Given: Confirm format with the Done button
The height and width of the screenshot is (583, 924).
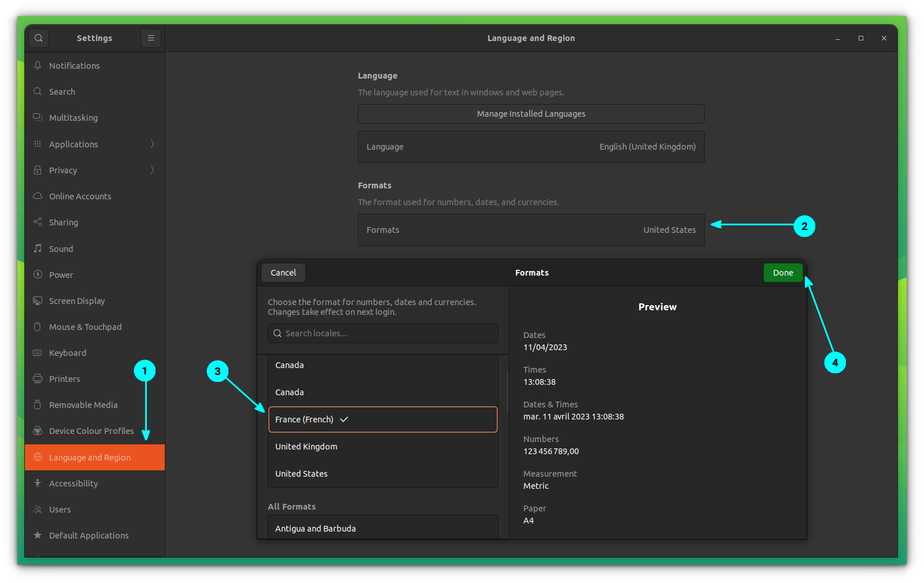Looking at the screenshot, I should [783, 273].
